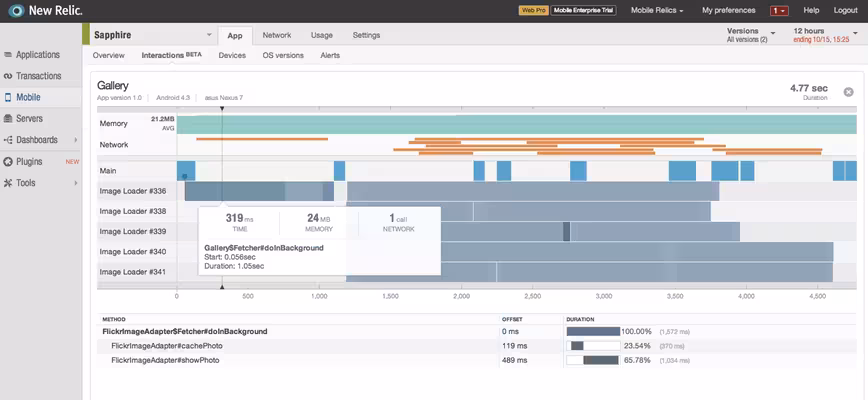Open the OS versions sub-tab
The height and width of the screenshot is (400, 868).
(283, 55)
